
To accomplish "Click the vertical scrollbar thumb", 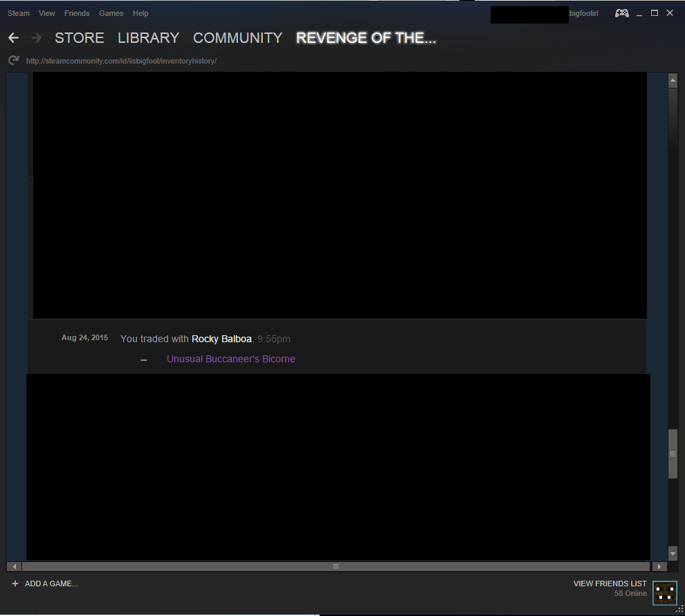I will 673,454.
